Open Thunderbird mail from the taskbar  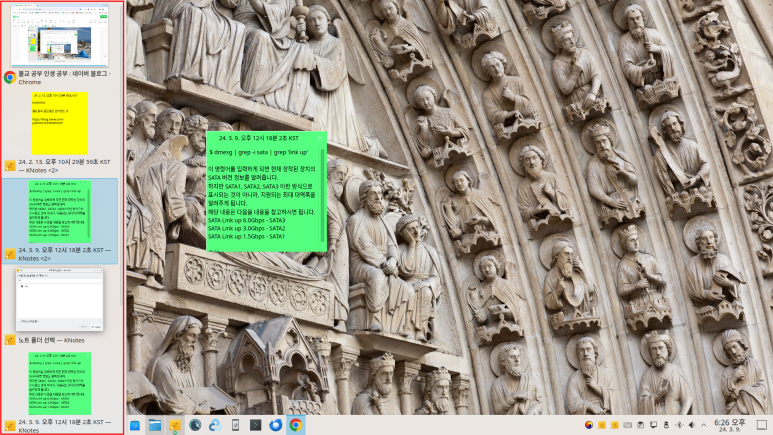coord(276,425)
